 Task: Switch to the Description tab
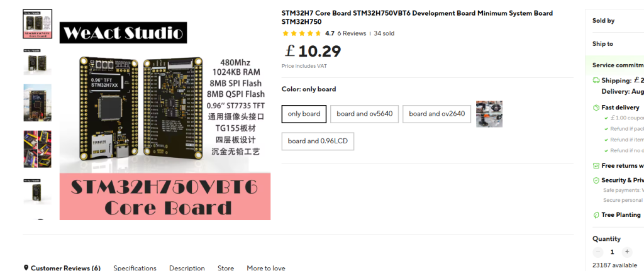187,268
